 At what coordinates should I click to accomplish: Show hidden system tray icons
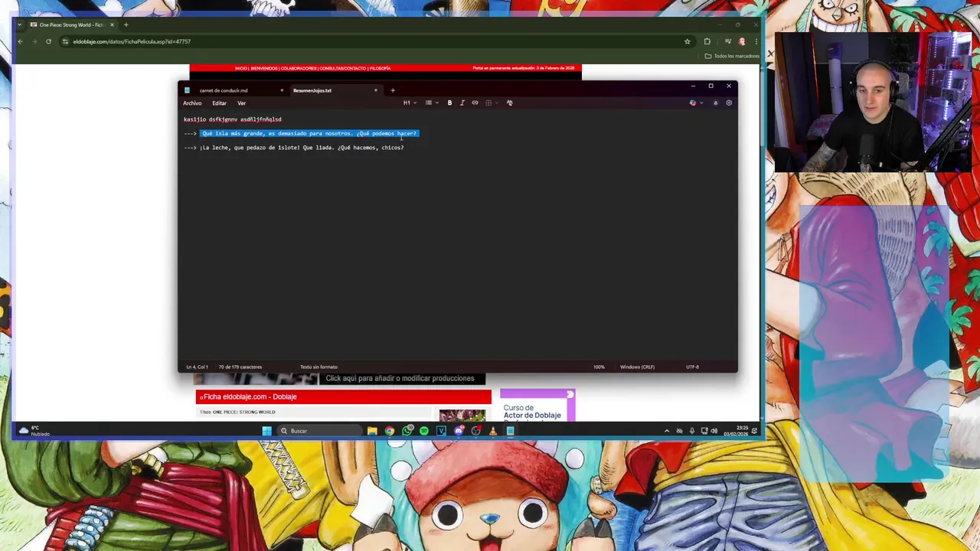667,431
